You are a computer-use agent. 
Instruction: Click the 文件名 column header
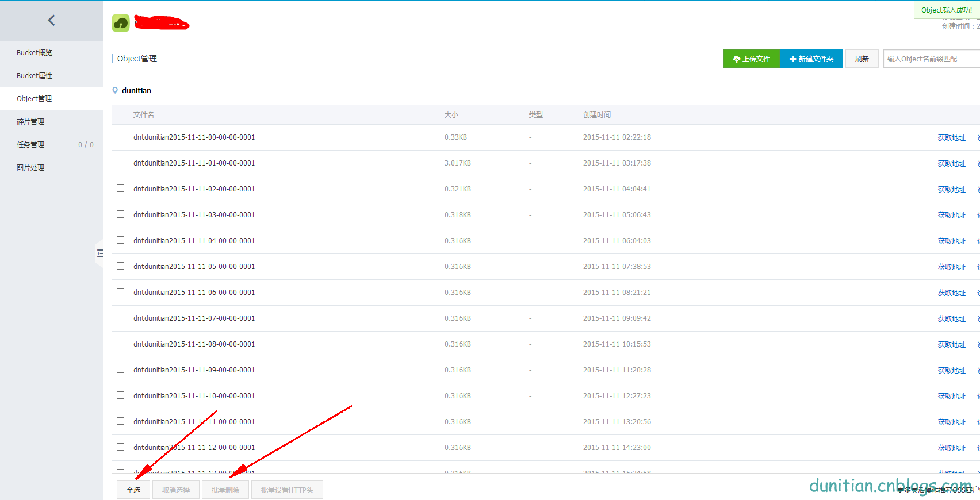tap(144, 115)
